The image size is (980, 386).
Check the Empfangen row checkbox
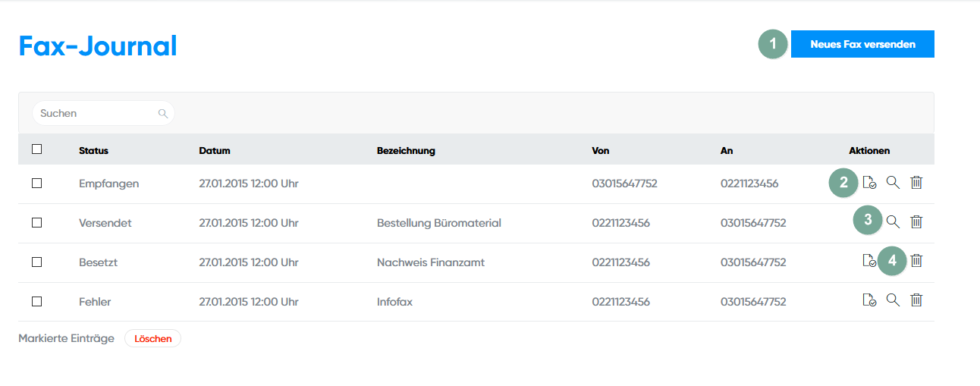click(36, 183)
